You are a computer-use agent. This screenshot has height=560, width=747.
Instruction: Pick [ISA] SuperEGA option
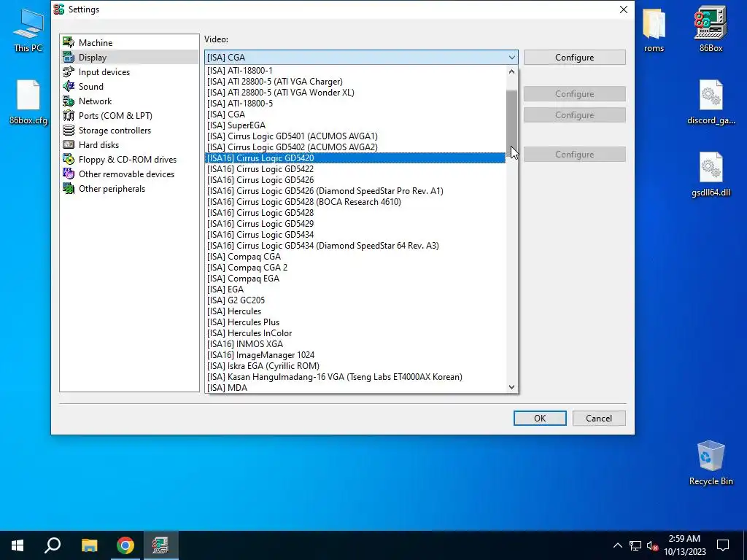355,125
